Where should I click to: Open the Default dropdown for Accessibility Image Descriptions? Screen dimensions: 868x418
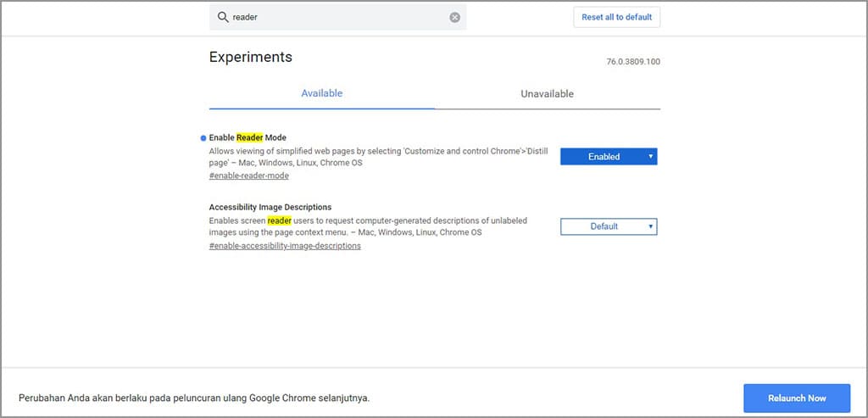pos(609,226)
